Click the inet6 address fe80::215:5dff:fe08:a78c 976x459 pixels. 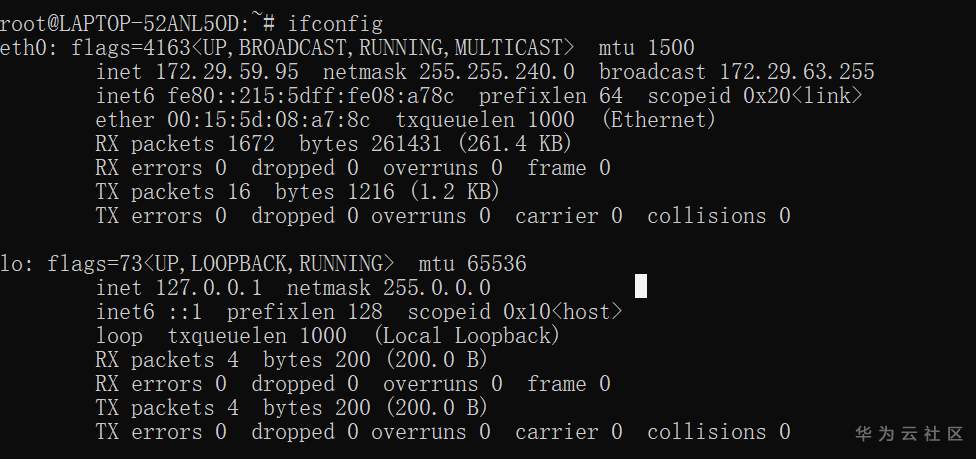tap(305, 96)
